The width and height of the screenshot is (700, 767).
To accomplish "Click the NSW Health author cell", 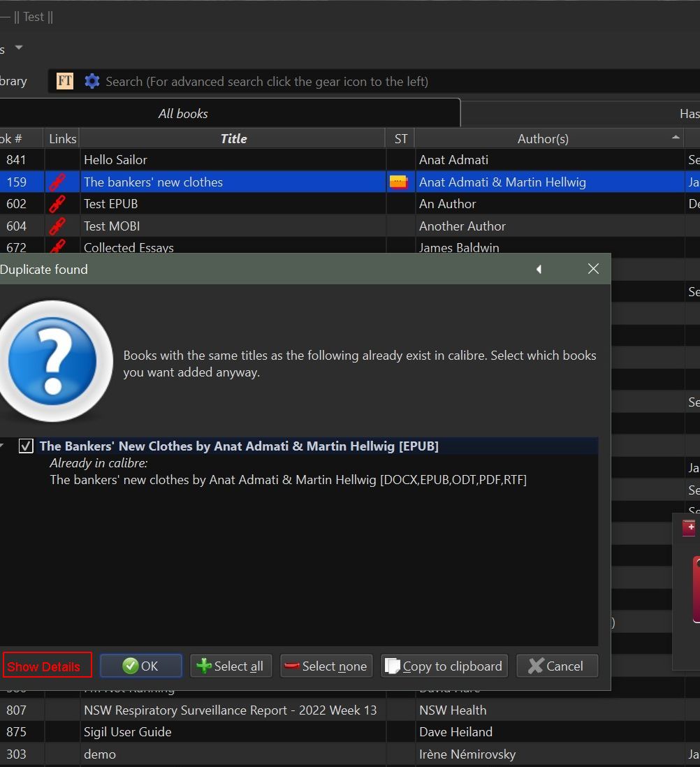I will coord(550,710).
